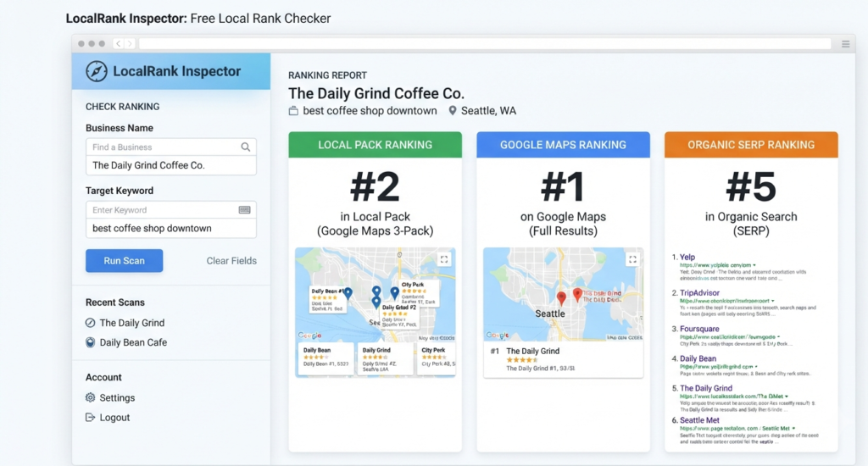Click the Organic SERP Ranking header
868x466 pixels.
click(x=751, y=145)
